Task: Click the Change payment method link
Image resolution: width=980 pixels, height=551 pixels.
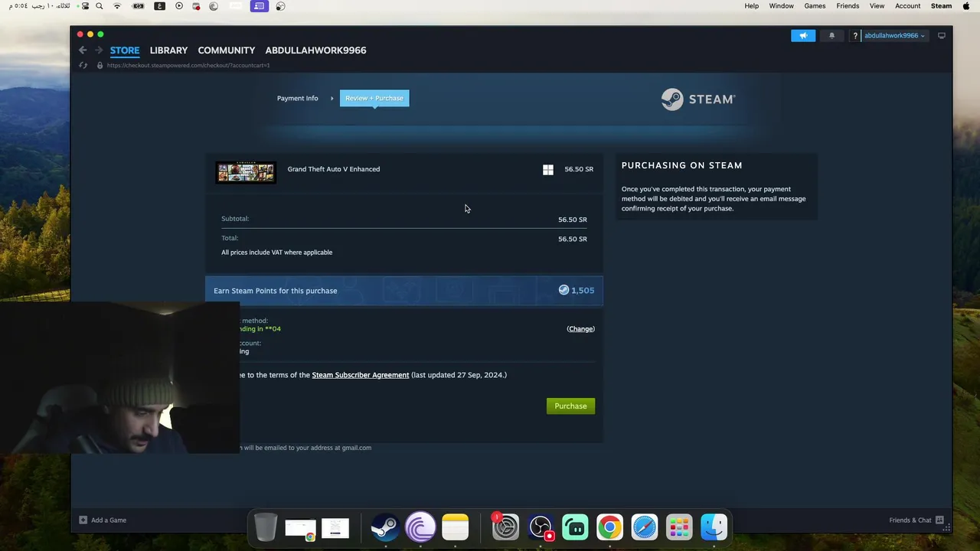Action: [x=580, y=329]
